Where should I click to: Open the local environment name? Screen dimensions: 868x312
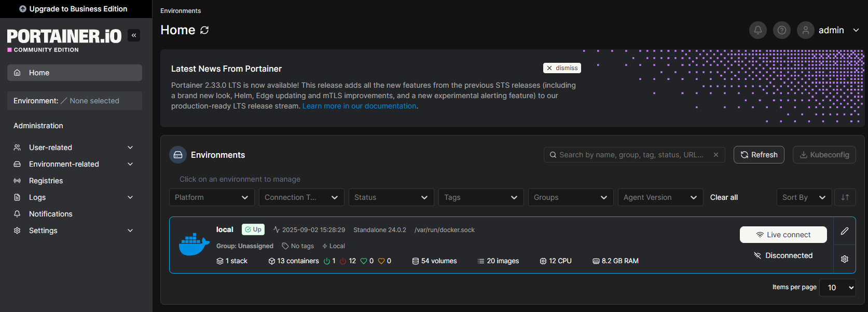pyautogui.click(x=225, y=229)
